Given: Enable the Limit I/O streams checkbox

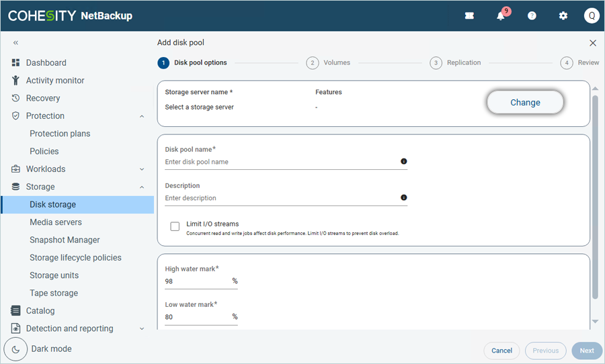Looking at the screenshot, I should (x=175, y=227).
